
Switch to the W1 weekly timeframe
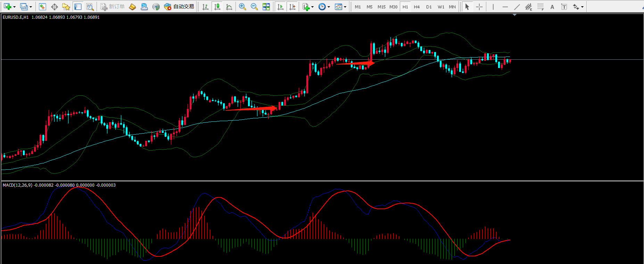(441, 7)
